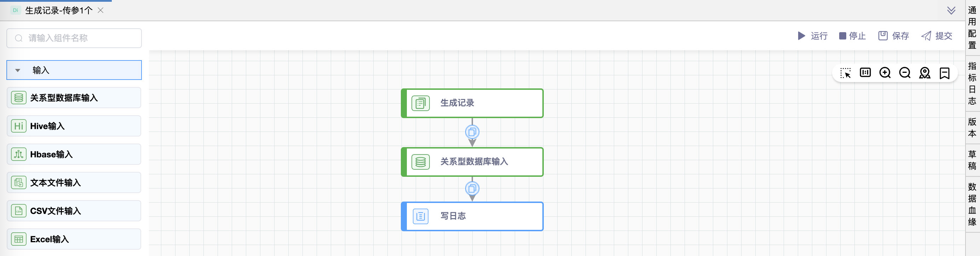Click the bookmark icon on the canvas toolbar
The height and width of the screenshot is (256, 980).
click(x=944, y=73)
